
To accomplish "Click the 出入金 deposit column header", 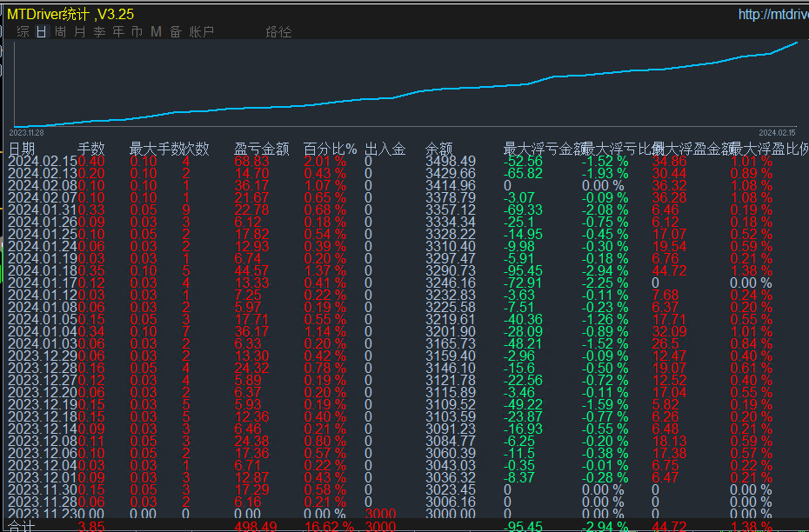I will [384, 149].
